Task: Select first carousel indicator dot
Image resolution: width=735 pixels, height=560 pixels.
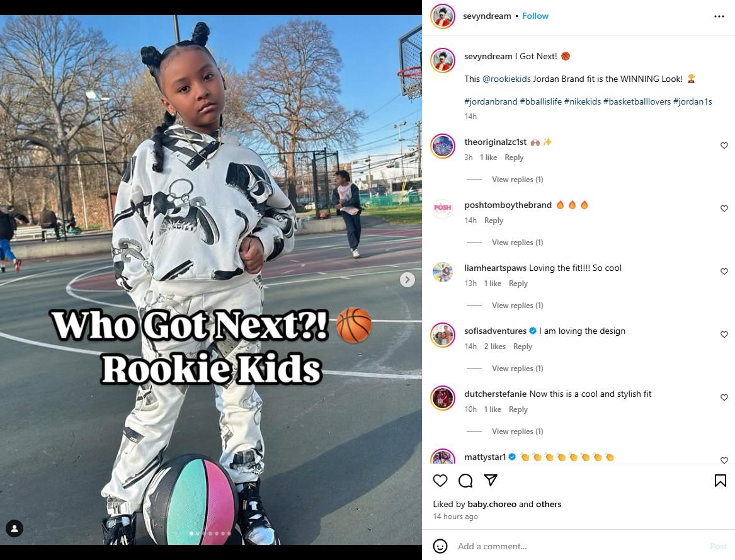Action: point(191,534)
